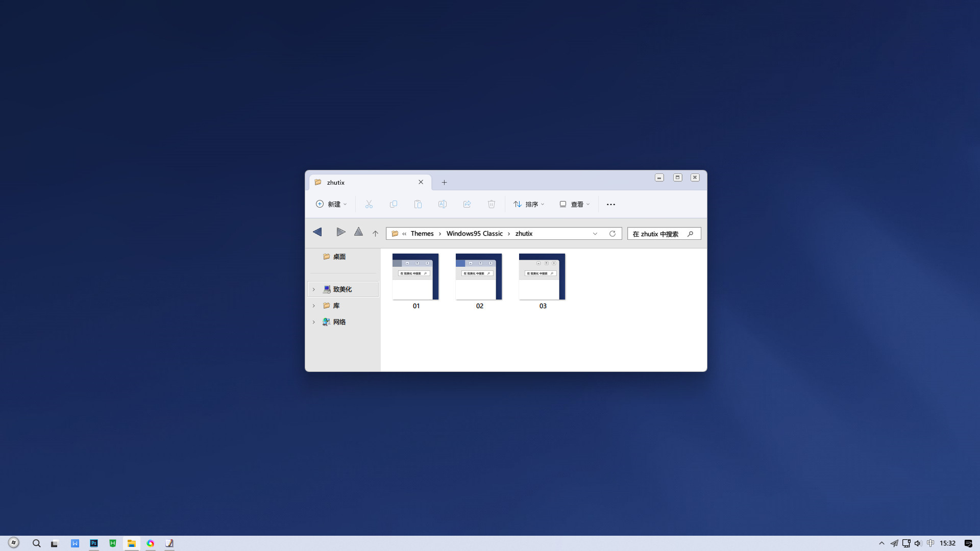Select the Cut icon on the toolbar
980x551 pixels.
pos(369,204)
